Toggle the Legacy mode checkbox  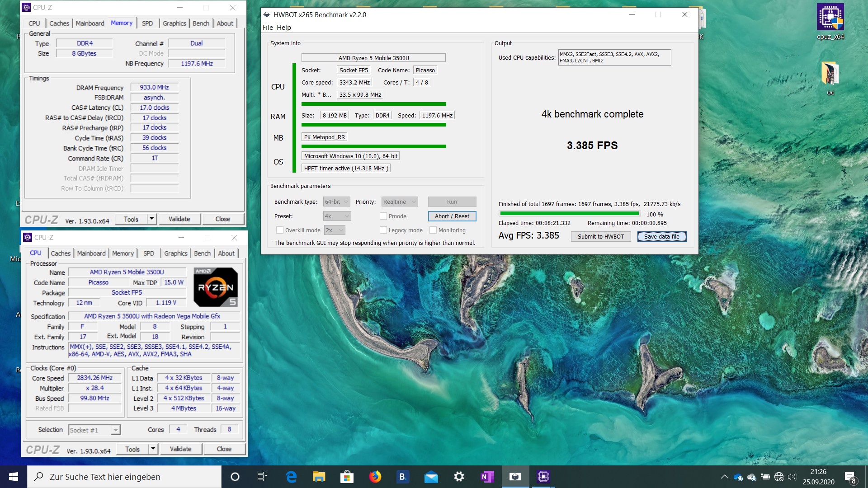point(383,230)
